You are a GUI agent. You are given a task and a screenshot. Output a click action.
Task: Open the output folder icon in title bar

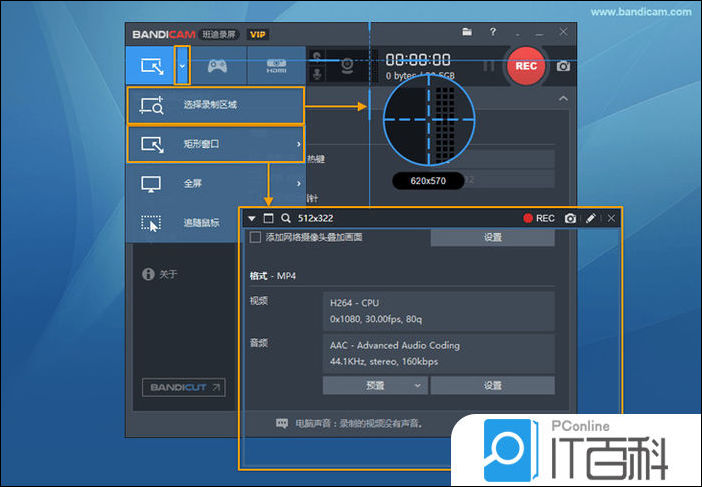(x=467, y=32)
